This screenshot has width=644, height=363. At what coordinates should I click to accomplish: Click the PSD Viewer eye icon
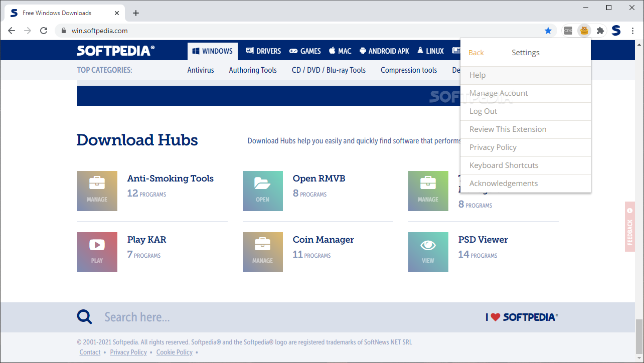coord(428,252)
